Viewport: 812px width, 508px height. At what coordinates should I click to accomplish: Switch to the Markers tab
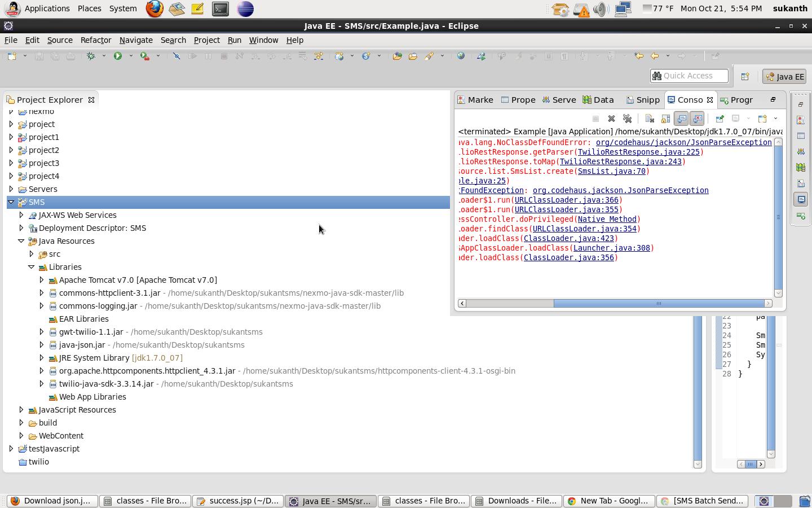point(475,100)
